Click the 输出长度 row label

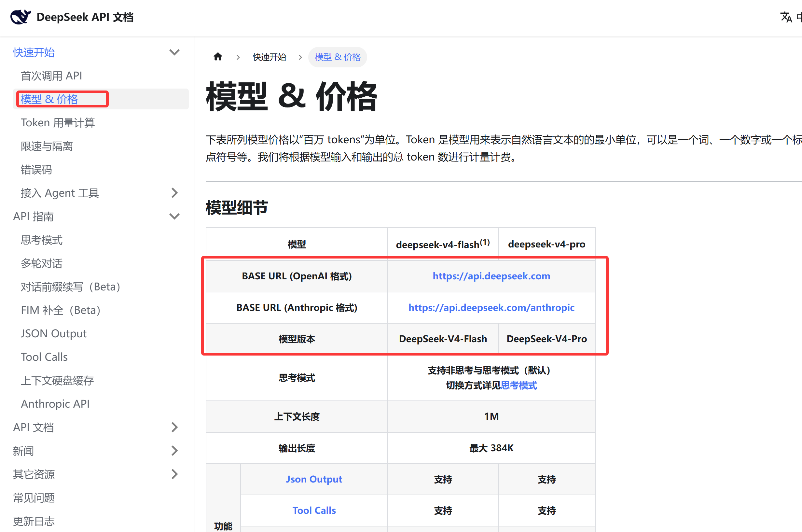tap(297, 448)
